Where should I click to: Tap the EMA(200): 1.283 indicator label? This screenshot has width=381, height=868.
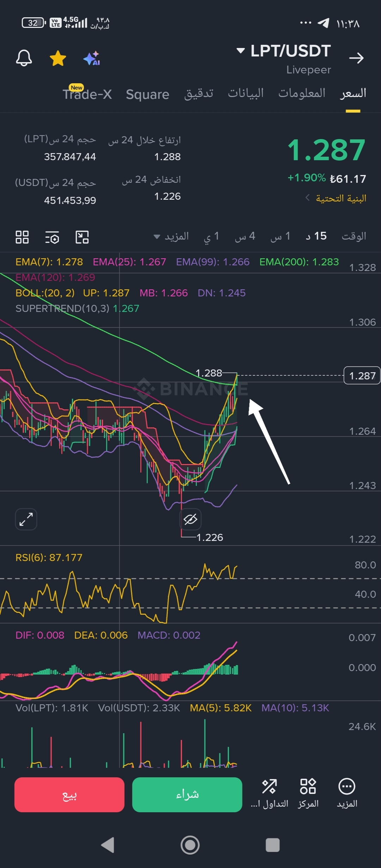click(299, 262)
